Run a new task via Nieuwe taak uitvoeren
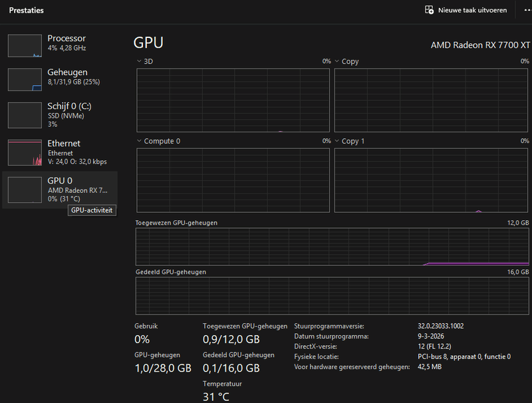 pos(466,10)
